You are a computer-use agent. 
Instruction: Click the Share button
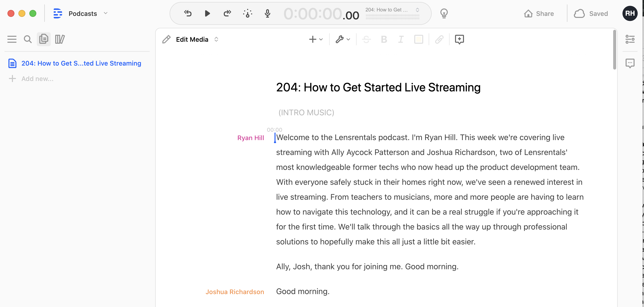(539, 13)
